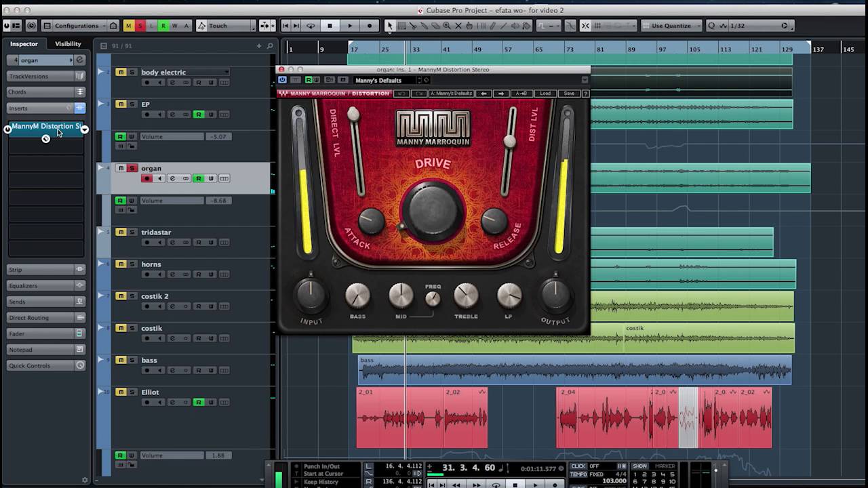This screenshot has width=868, height=488.
Task: Enable record on the organ track
Action: tap(146, 178)
